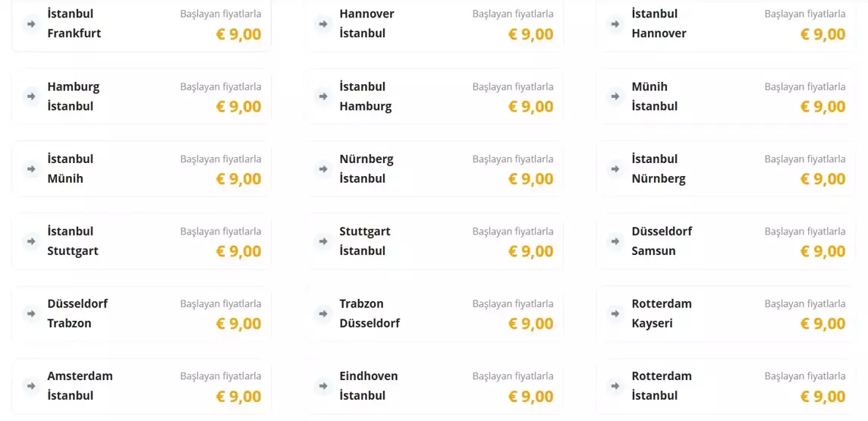The image size is (868, 421).
Task: Select the İstanbul to Münih flight card
Action: [141, 168]
